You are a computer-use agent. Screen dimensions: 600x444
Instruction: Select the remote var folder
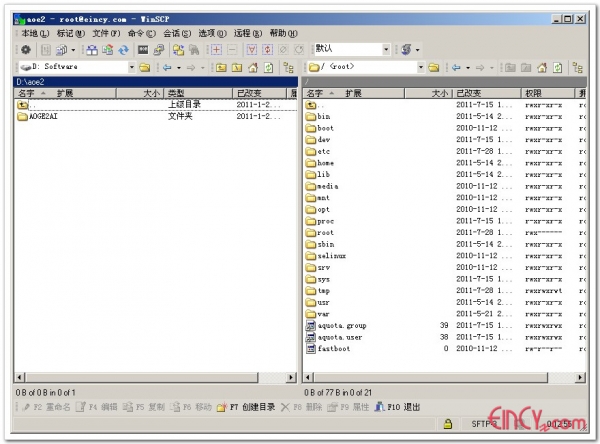click(x=317, y=314)
